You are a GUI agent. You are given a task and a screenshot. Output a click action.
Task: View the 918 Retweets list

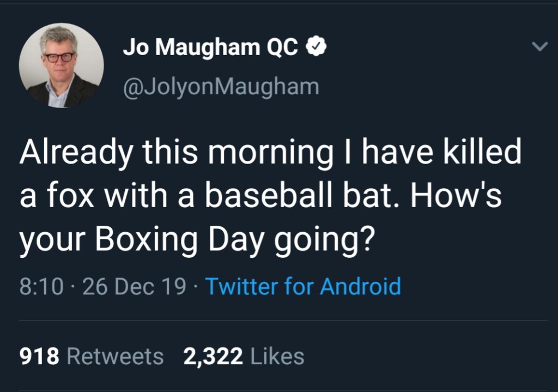click(x=92, y=357)
